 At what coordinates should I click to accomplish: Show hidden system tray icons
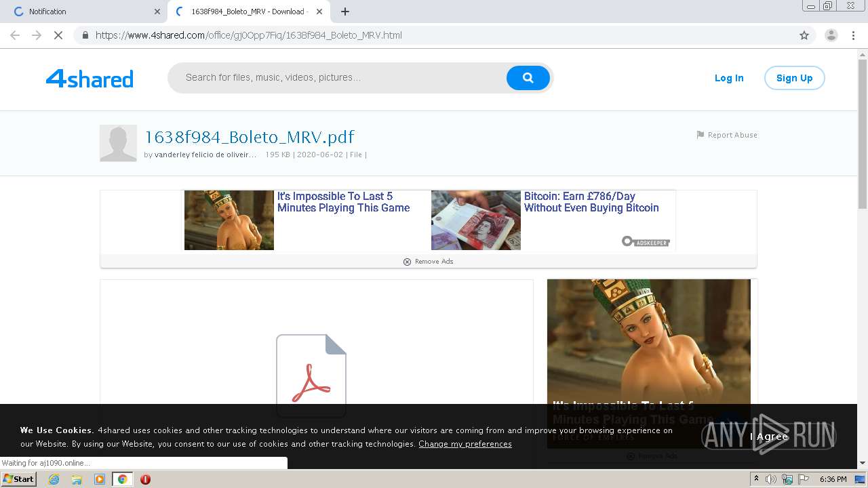click(757, 479)
